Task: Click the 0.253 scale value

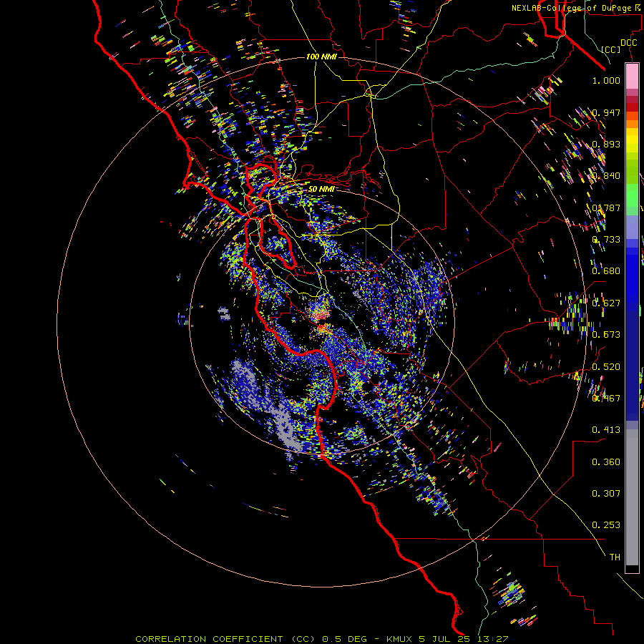Action: click(606, 525)
